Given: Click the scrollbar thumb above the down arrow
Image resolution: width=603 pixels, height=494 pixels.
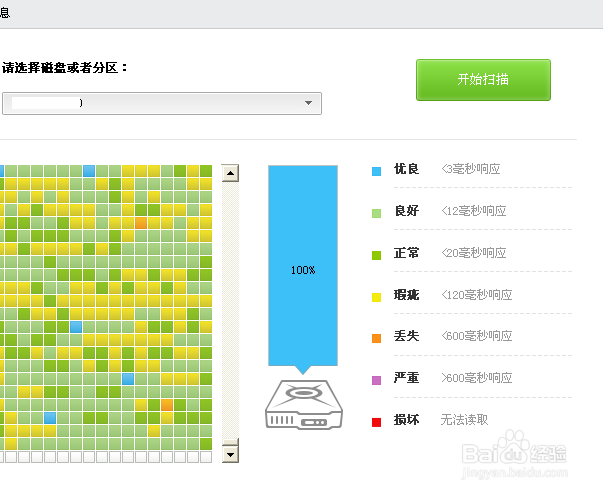Looking at the screenshot, I should click(x=230, y=442).
